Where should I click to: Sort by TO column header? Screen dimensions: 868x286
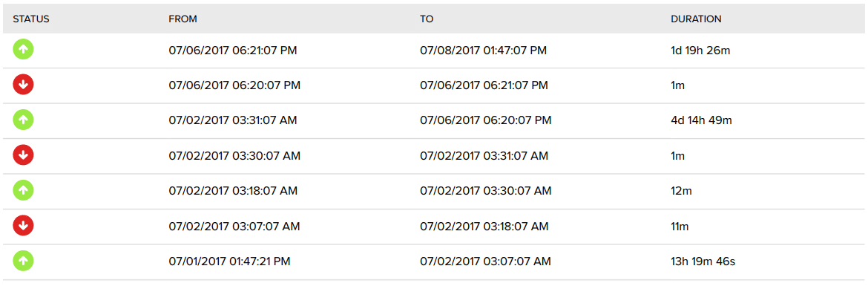point(427,19)
